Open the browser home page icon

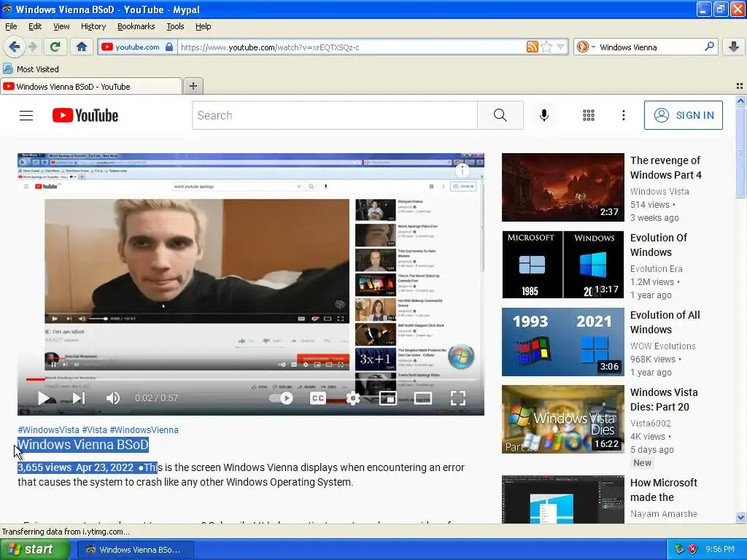click(x=82, y=47)
